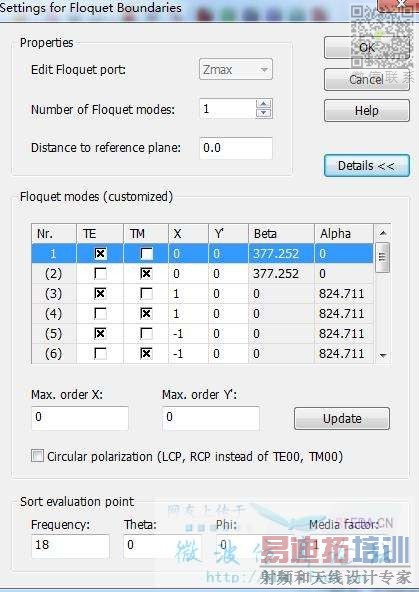Image resolution: width=419 pixels, height=592 pixels.
Task: Click the Help button
Action: (x=367, y=111)
